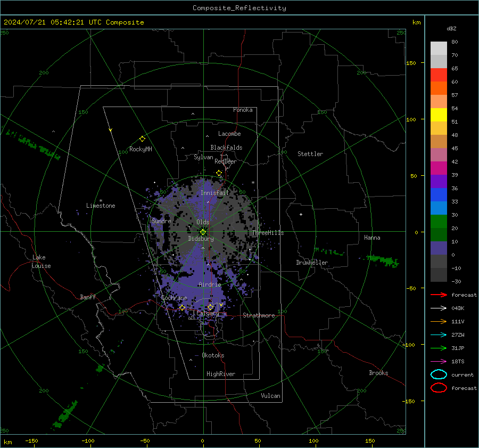Image resolution: width=479 pixels, height=448 pixels.
Task: Click the Drumheller town label
Action: point(312,263)
